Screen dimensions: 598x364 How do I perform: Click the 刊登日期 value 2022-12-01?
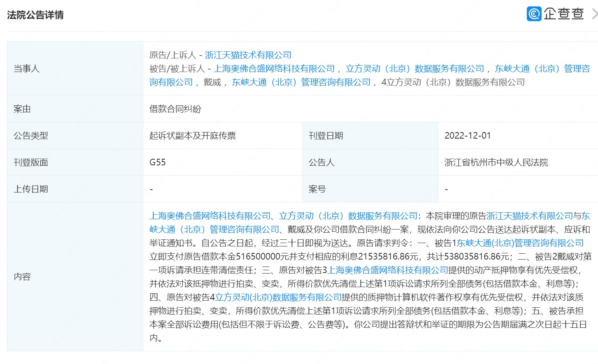pos(468,136)
